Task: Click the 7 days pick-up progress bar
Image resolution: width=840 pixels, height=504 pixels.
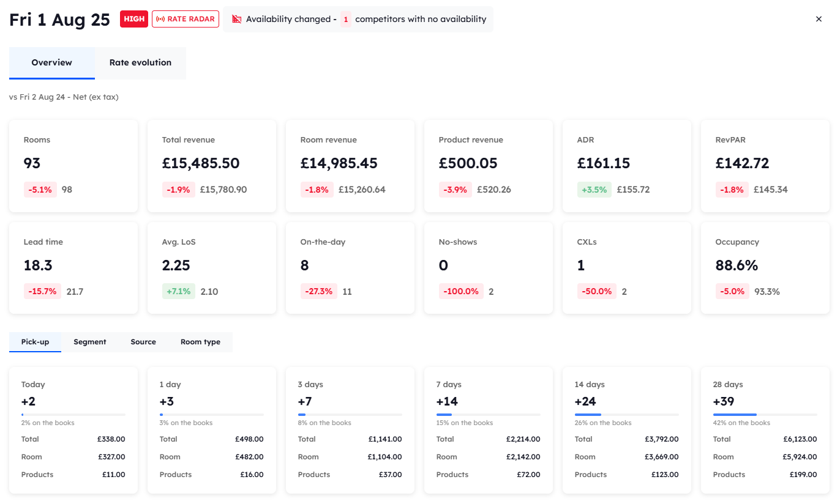Action: point(489,415)
